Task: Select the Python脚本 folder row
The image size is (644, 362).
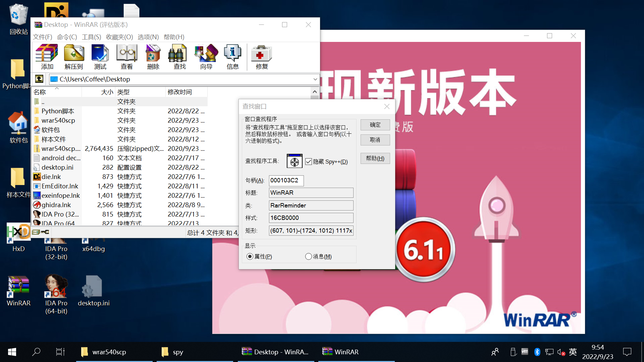Action: click(120, 111)
